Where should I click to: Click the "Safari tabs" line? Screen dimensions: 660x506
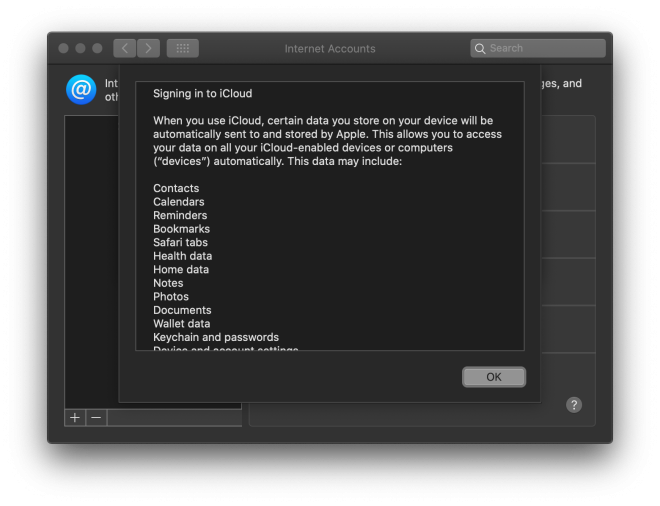(x=180, y=242)
